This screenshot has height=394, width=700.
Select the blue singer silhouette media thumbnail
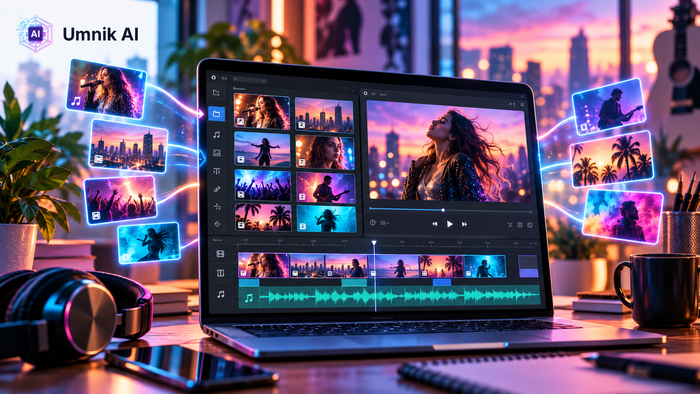(x=326, y=219)
